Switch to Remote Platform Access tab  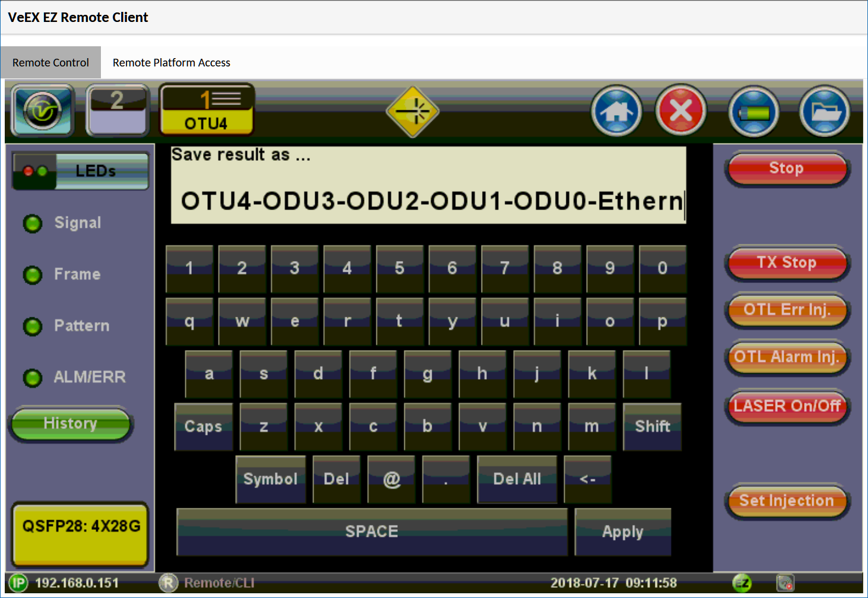pos(171,63)
